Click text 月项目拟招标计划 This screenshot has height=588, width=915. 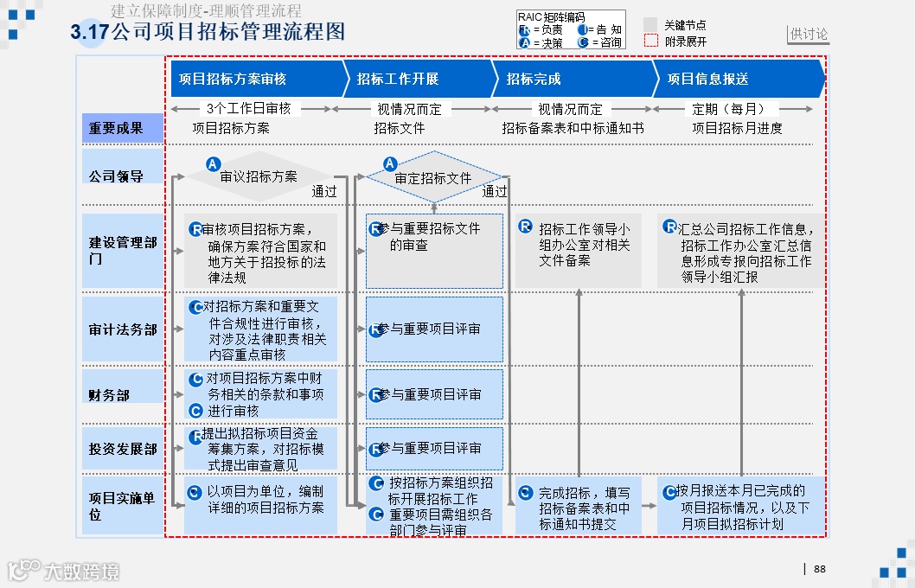(733, 524)
